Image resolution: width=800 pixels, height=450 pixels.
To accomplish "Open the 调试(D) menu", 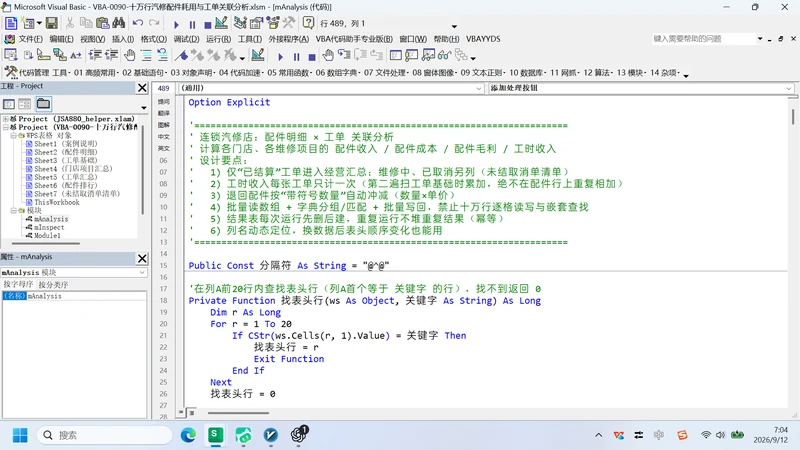I will point(186,39).
